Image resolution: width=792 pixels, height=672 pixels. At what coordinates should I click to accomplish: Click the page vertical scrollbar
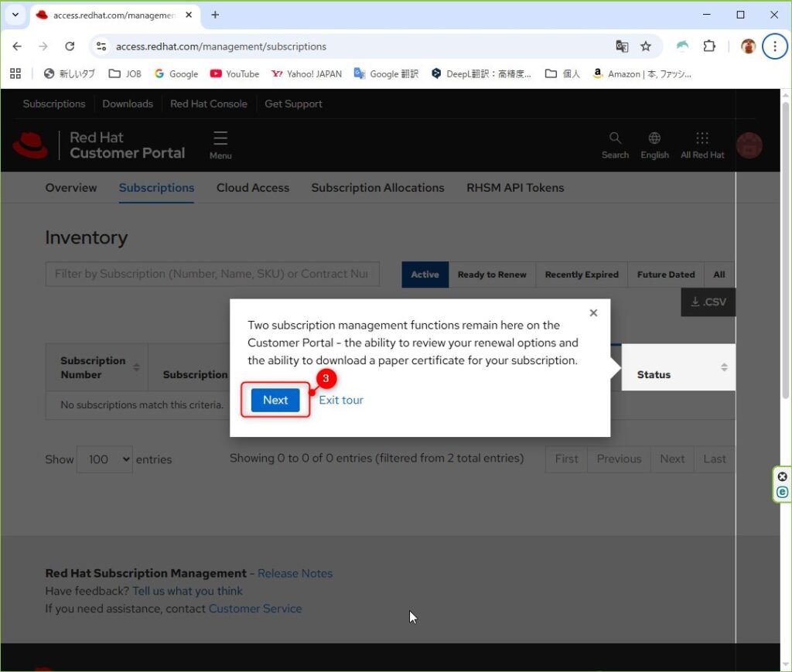(786, 251)
